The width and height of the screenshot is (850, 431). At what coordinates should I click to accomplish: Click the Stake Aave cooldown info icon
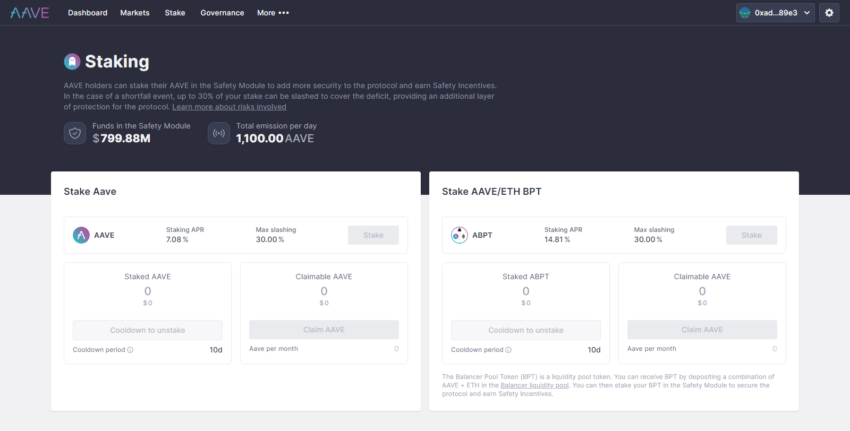point(130,350)
